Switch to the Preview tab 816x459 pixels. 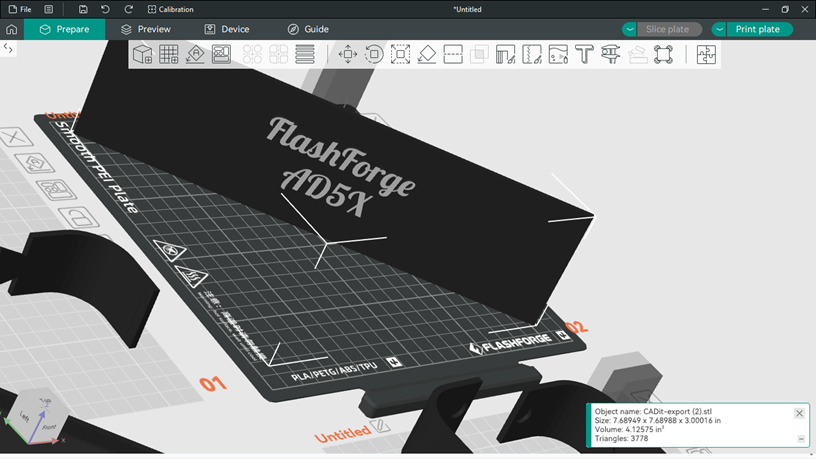[x=145, y=29]
